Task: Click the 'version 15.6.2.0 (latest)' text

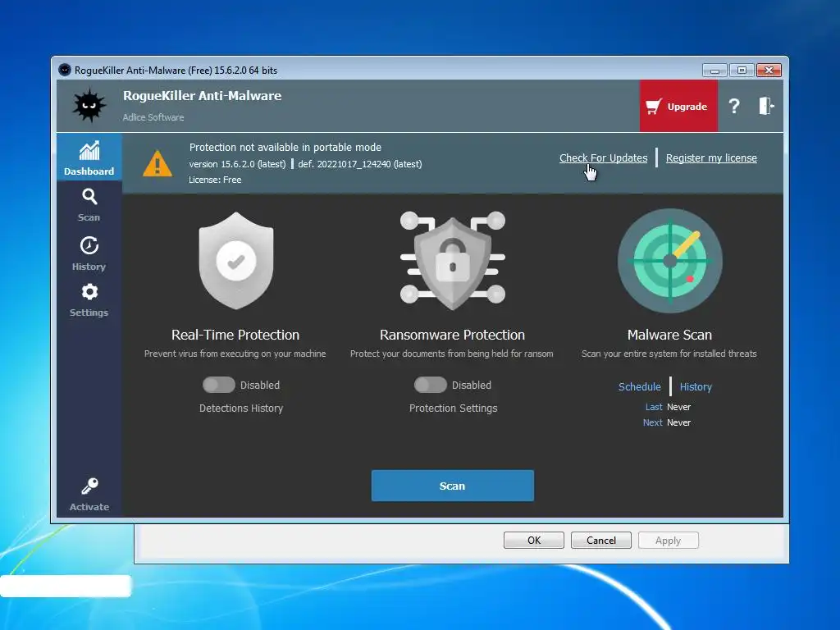Action: (237, 164)
